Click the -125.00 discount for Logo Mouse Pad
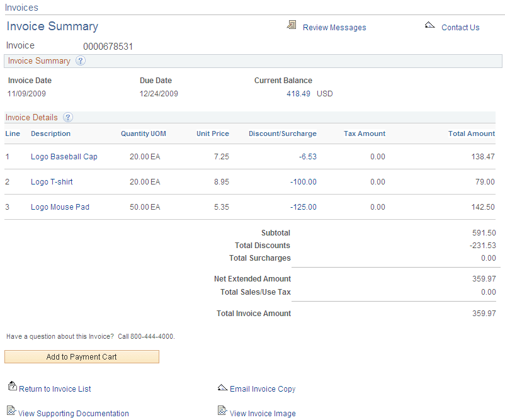This screenshot has width=505, height=420. [x=304, y=207]
